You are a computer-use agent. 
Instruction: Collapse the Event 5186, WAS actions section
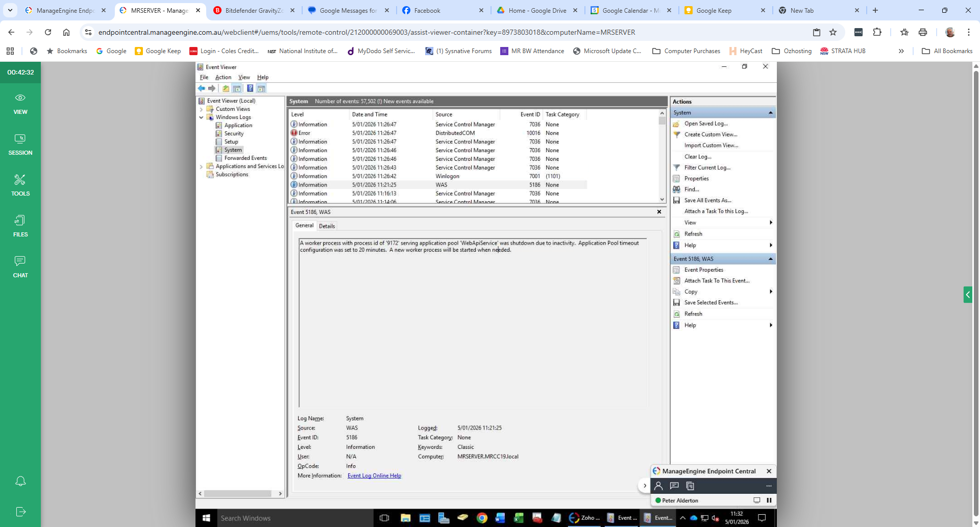tap(771, 259)
